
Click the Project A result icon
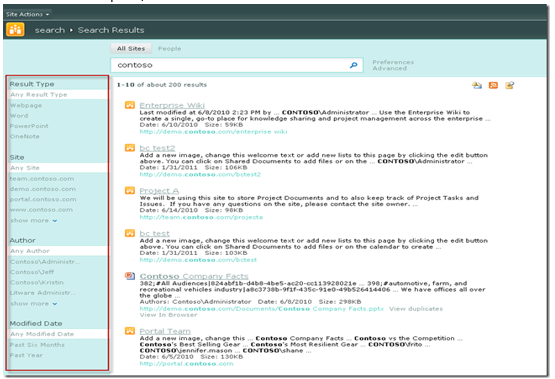pos(130,190)
